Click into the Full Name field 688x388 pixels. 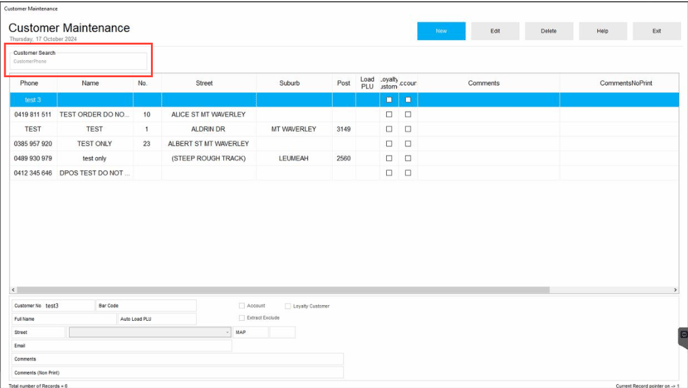coord(64,319)
